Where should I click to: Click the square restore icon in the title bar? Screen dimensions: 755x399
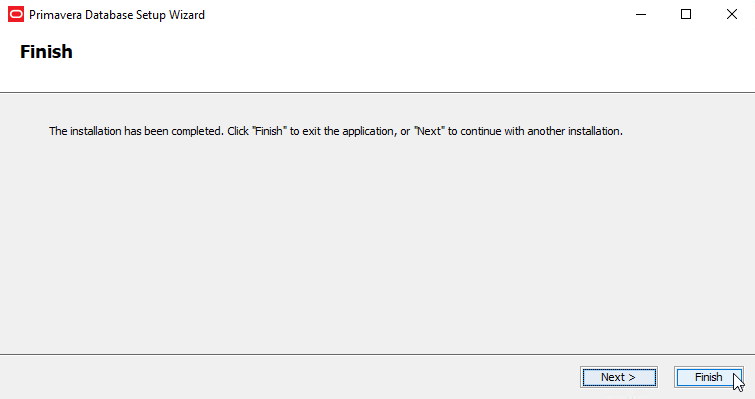click(x=686, y=14)
